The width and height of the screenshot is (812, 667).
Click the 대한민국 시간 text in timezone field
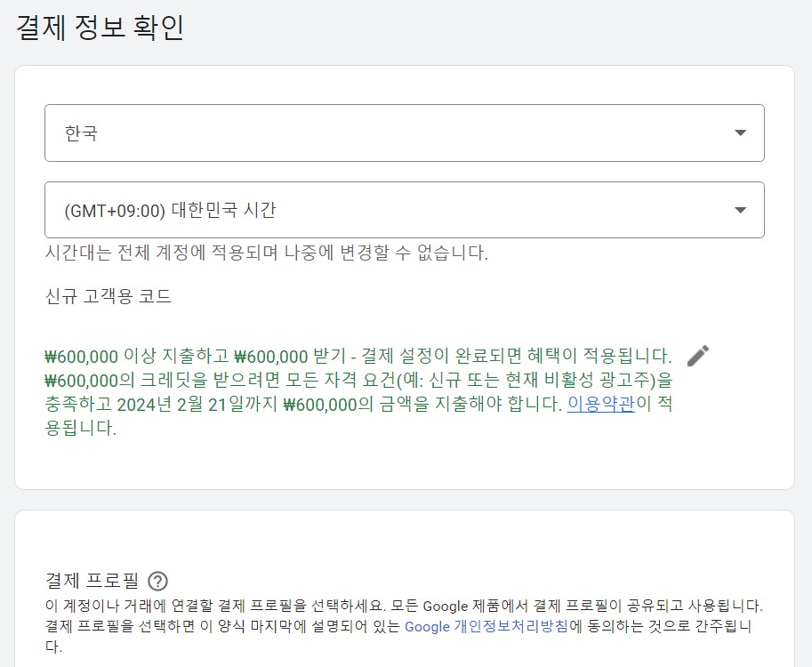coord(224,210)
